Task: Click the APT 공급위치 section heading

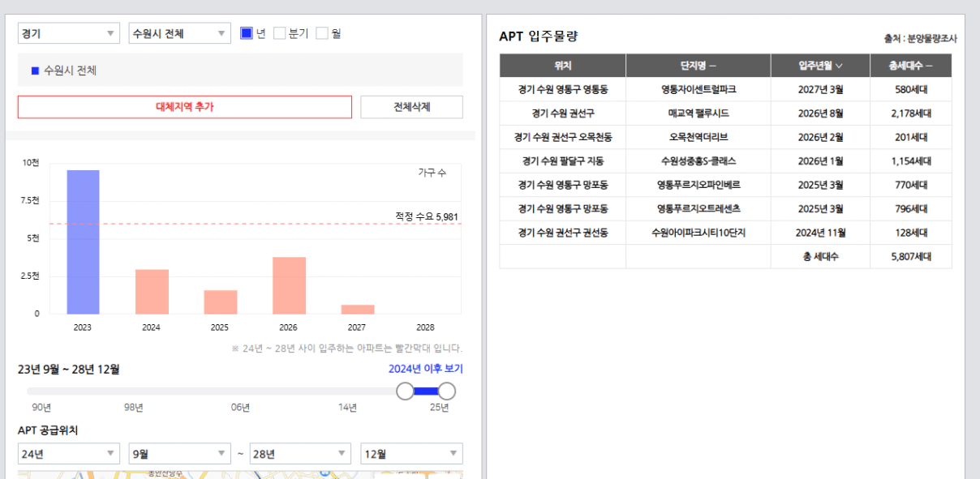Action: tap(48, 430)
